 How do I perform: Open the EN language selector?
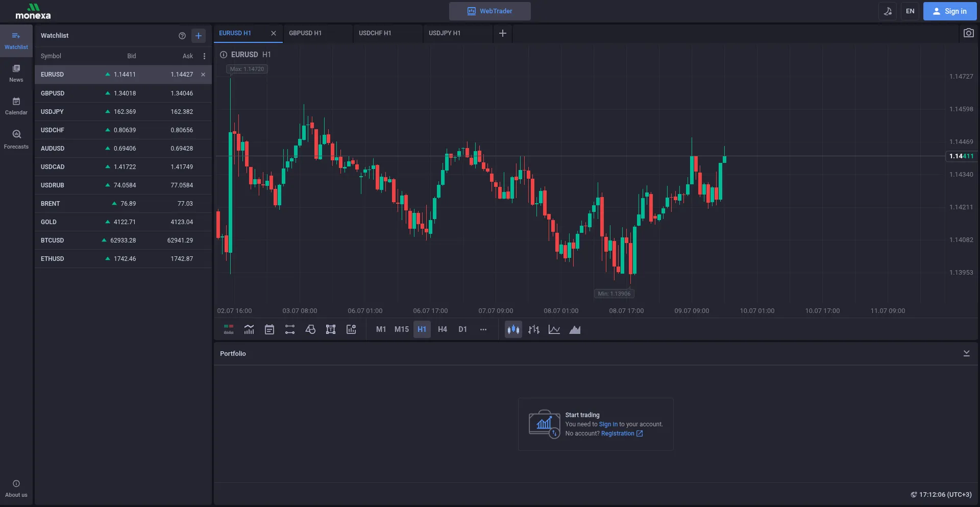tap(910, 11)
